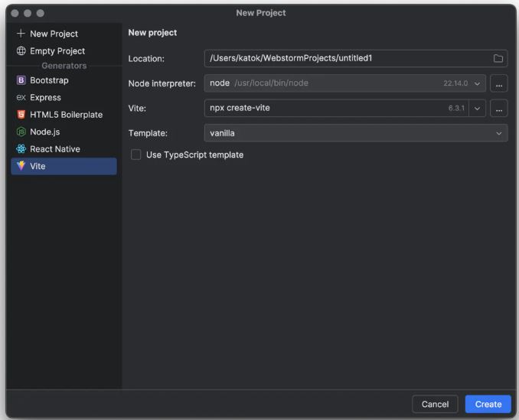Expand the Node interpreter dropdown arrow
This screenshot has width=519, height=420.
point(477,83)
